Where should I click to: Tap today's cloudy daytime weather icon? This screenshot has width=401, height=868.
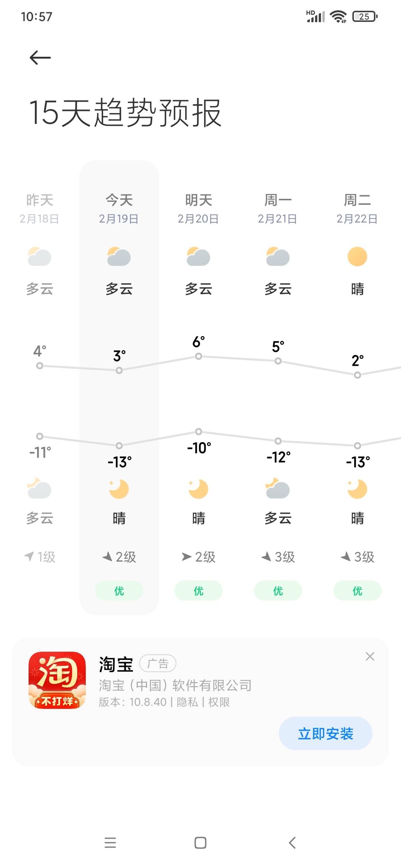[x=119, y=257]
